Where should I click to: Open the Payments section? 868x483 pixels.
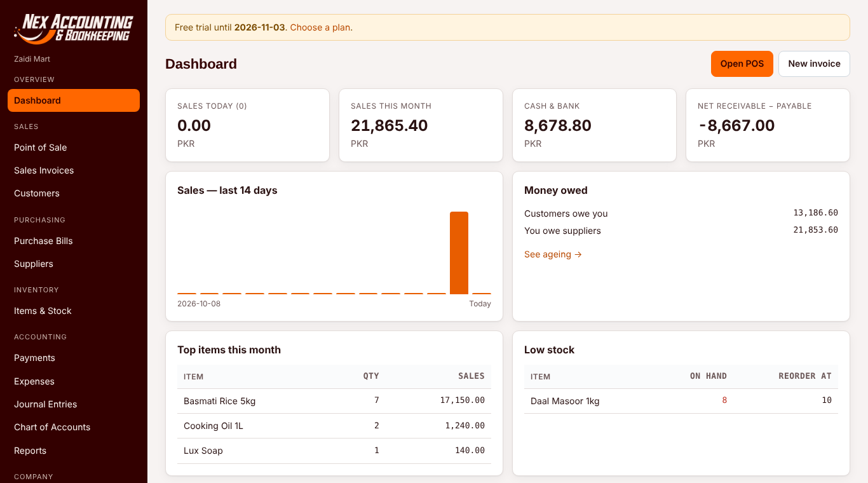pos(74,358)
